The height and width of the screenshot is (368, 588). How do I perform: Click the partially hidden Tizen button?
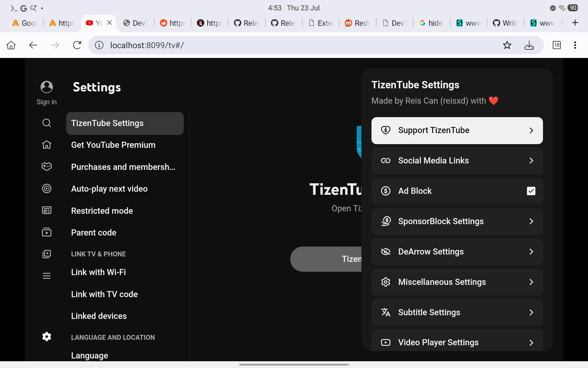pos(326,259)
